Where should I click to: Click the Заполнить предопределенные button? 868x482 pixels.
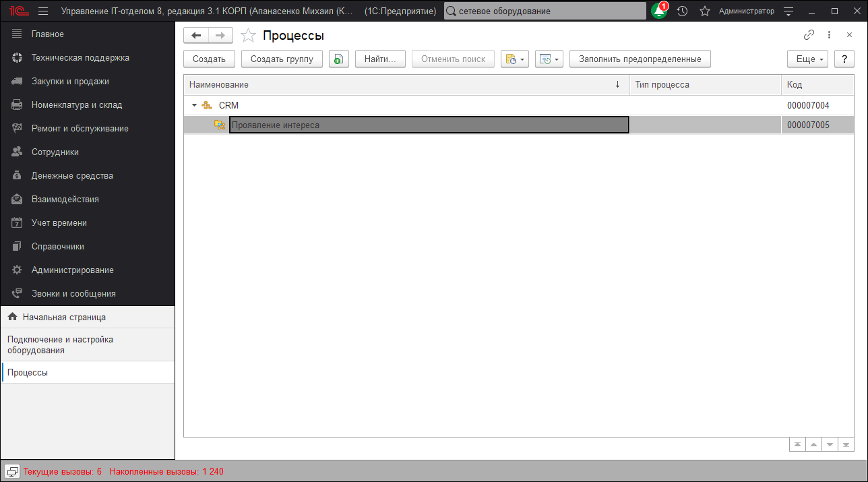(x=640, y=59)
